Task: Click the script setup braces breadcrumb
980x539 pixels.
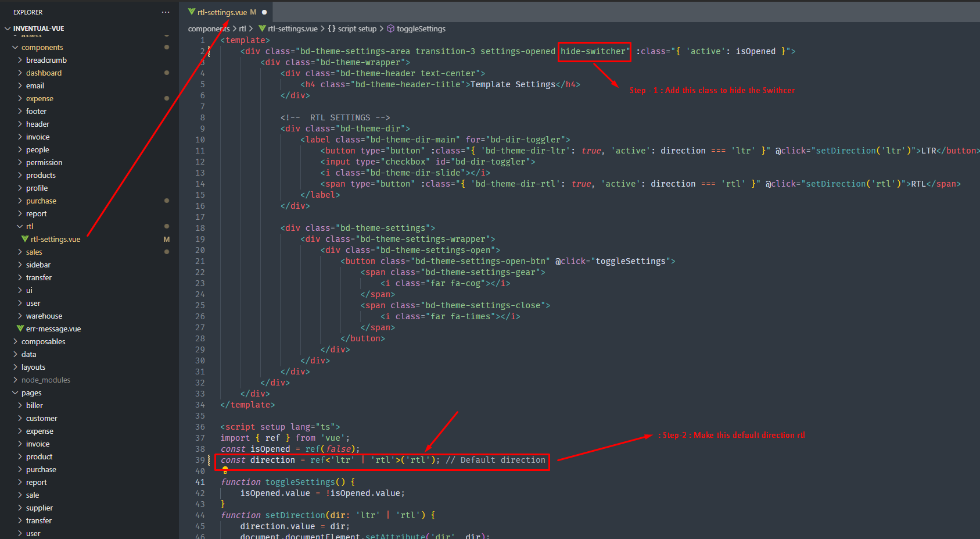Action: pyautogui.click(x=352, y=28)
